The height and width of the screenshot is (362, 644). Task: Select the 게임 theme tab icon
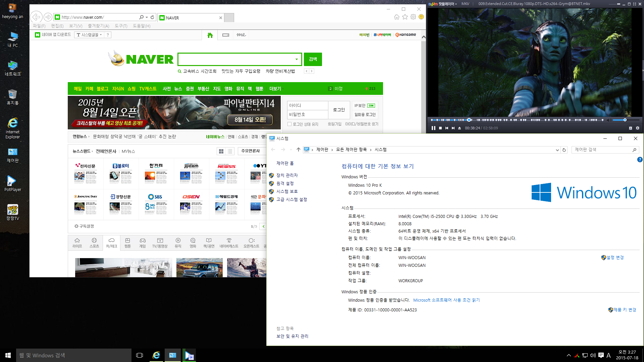143,241
